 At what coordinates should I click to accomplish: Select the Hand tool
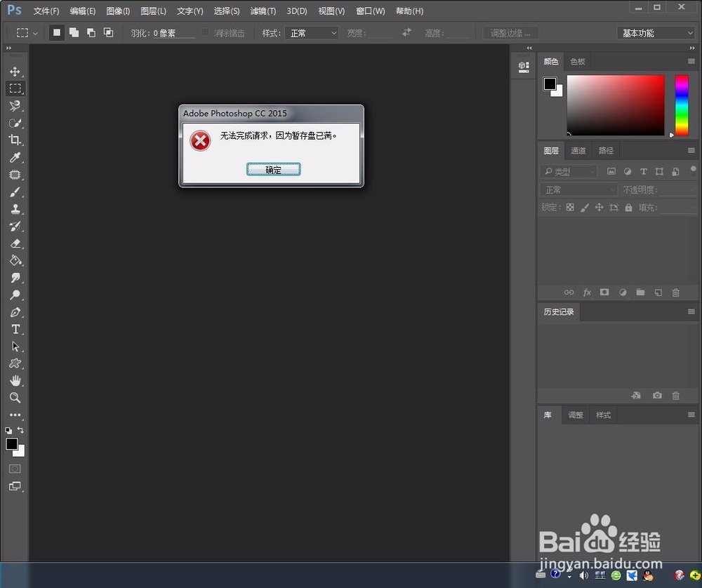pos(15,381)
